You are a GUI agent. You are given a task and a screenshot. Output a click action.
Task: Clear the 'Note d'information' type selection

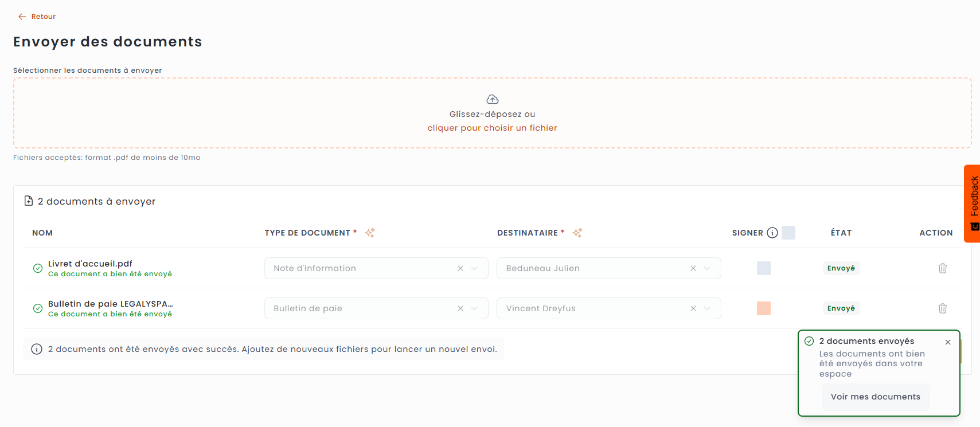460,268
